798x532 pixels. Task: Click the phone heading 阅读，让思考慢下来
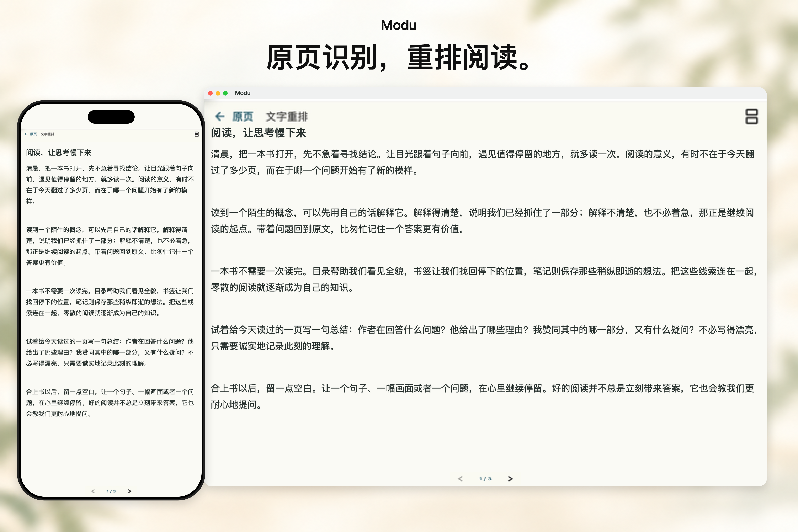point(59,153)
